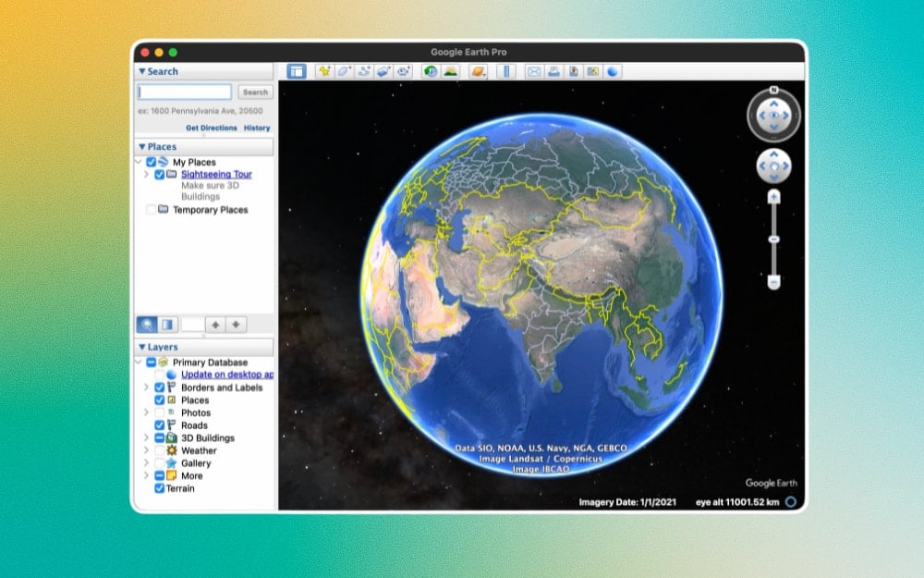Reset north by clicking the N marker
Viewport: 924px width, 578px height.
point(773,91)
